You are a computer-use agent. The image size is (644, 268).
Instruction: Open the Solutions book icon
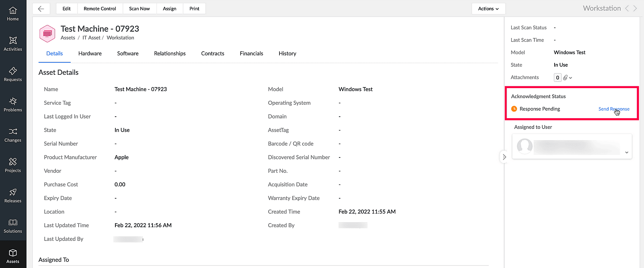coord(13,222)
